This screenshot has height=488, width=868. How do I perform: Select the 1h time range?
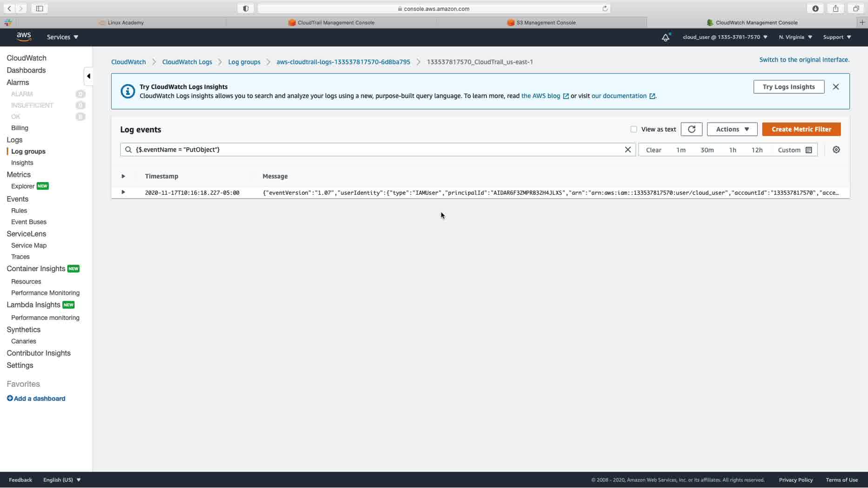pos(732,150)
